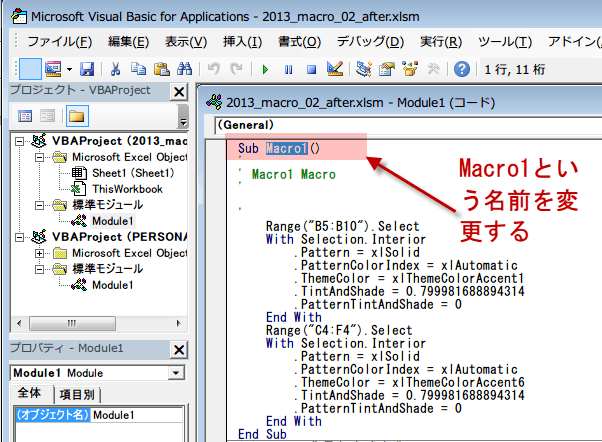The width and height of the screenshot is (602, 442).
Task: Open the Project Explorer toolbar icon
Action: [x=363, y=69]
